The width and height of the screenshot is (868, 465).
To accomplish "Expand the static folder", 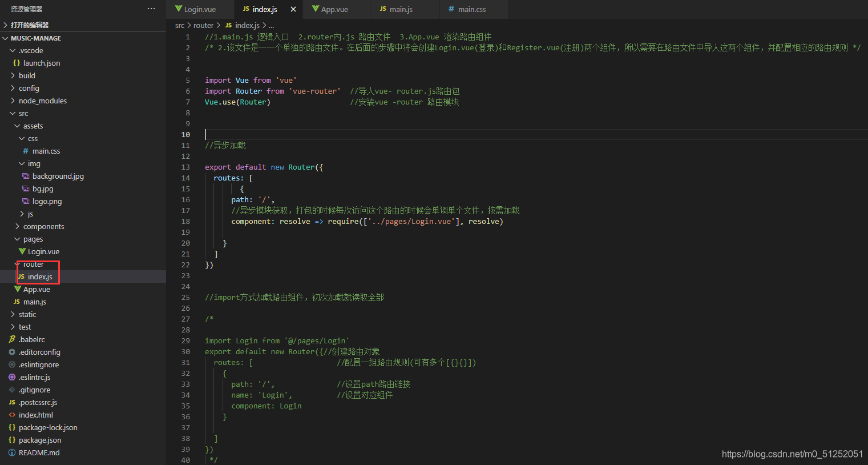I will pos(13,314).
